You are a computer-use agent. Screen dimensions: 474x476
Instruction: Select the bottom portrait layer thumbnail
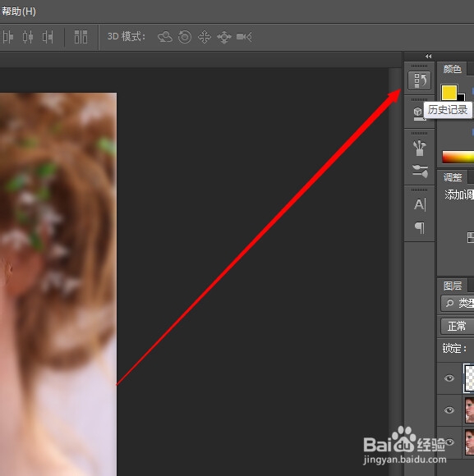point(469,442)
